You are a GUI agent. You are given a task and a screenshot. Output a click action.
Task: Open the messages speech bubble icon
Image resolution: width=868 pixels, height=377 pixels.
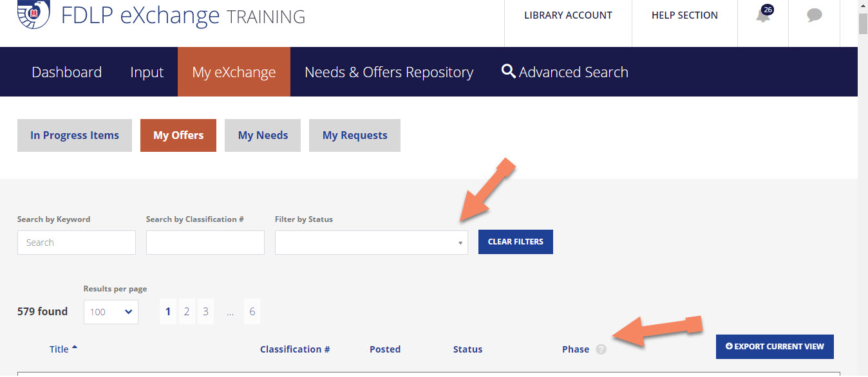815,15
